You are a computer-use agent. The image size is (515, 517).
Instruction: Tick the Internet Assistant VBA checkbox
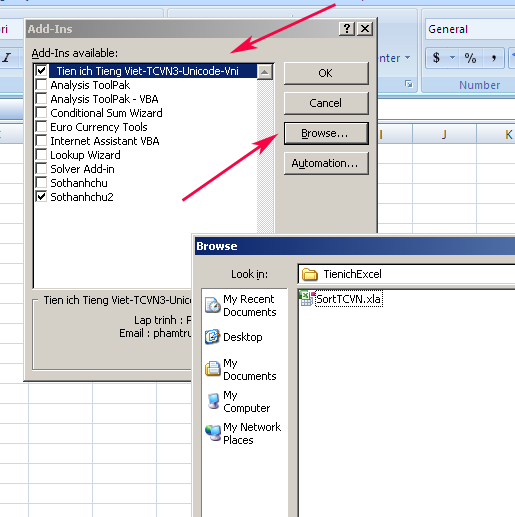tap(41, 141)
